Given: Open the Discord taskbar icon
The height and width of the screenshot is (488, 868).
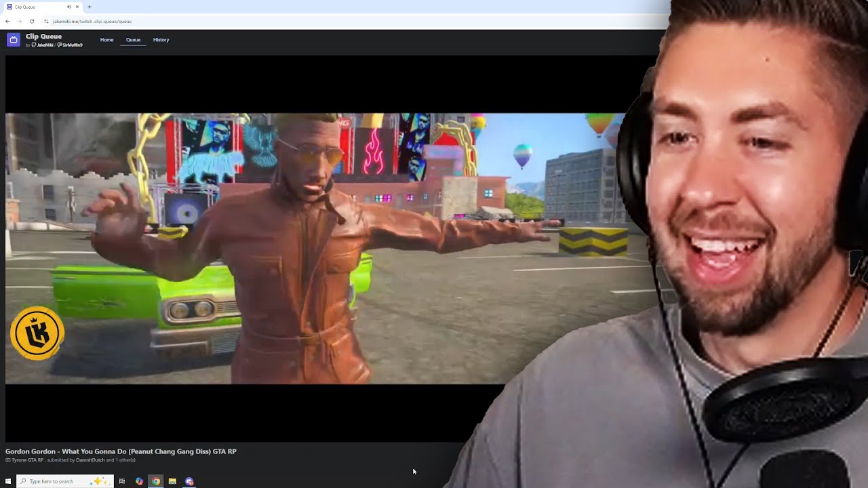Looking at the screenshot, I should (189, 481).
